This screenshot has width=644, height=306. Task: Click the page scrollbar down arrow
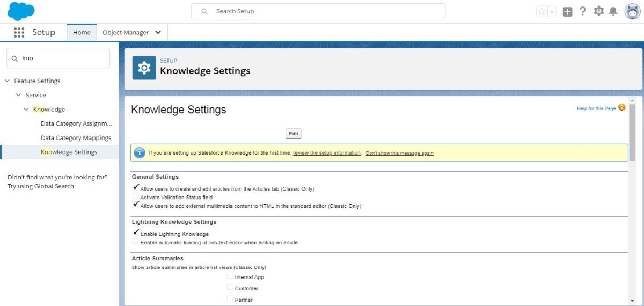coord(632,301)
